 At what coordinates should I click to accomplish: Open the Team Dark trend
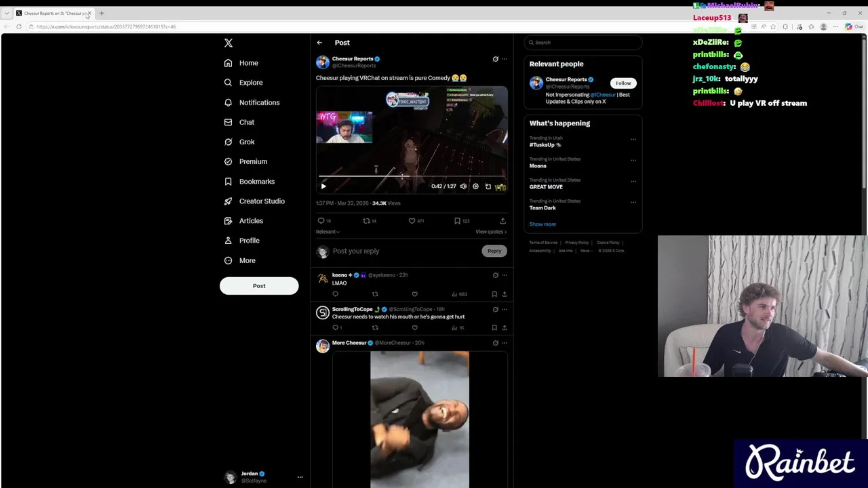[x=542, y=208]
